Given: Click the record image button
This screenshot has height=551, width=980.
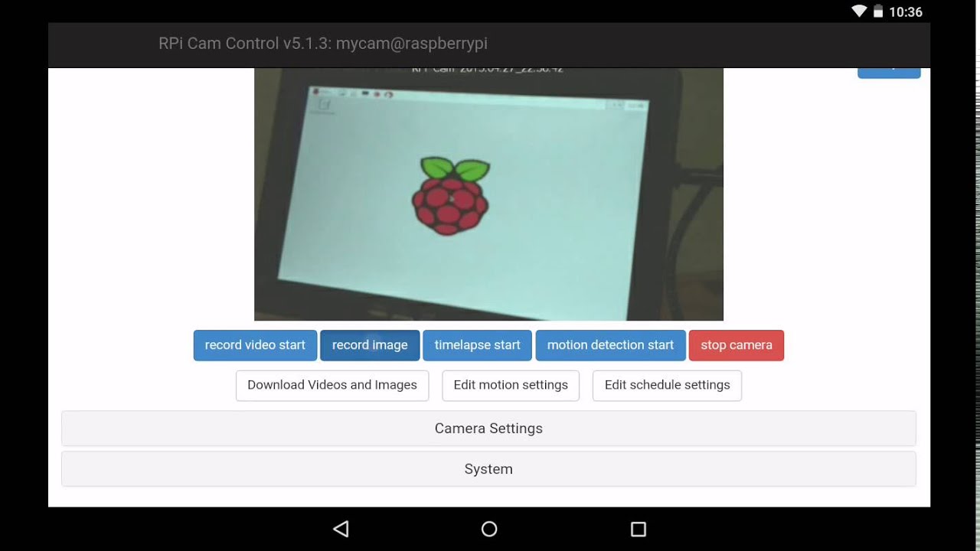Looking at the screenshot, I should coord(370,345).
